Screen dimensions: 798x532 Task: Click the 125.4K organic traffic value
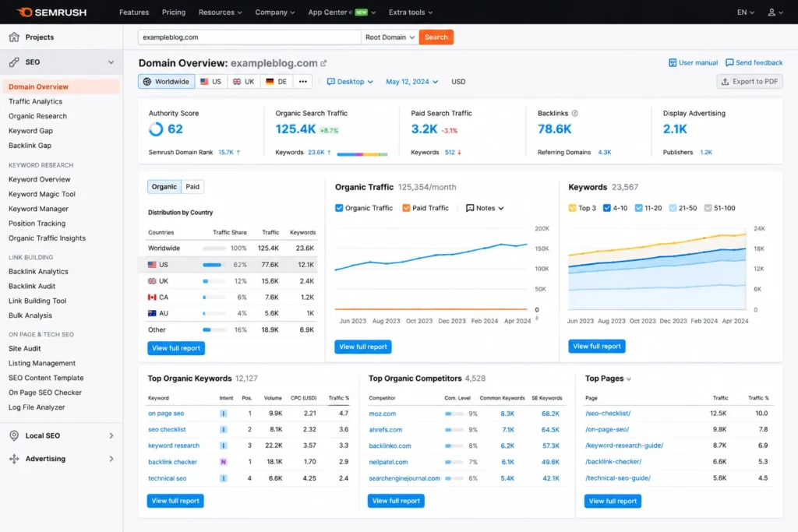point(295,129)
